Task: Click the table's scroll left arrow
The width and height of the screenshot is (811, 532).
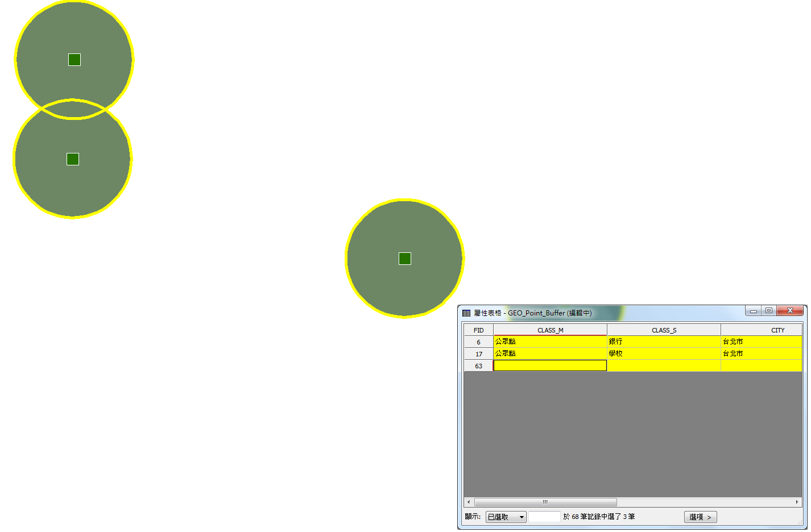Action: click(469, 502)
